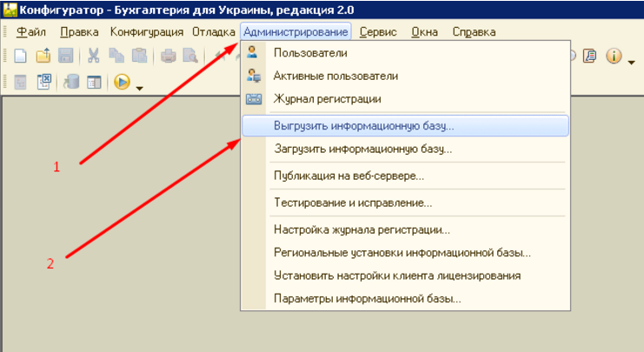Click the greyed configuration tree icon

click(x=20, y=82)
